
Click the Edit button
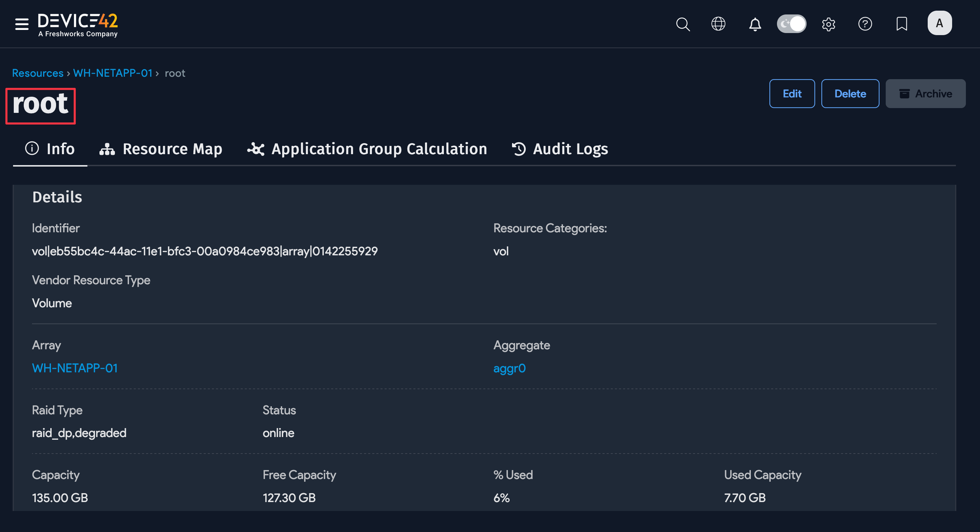[792, 93]
